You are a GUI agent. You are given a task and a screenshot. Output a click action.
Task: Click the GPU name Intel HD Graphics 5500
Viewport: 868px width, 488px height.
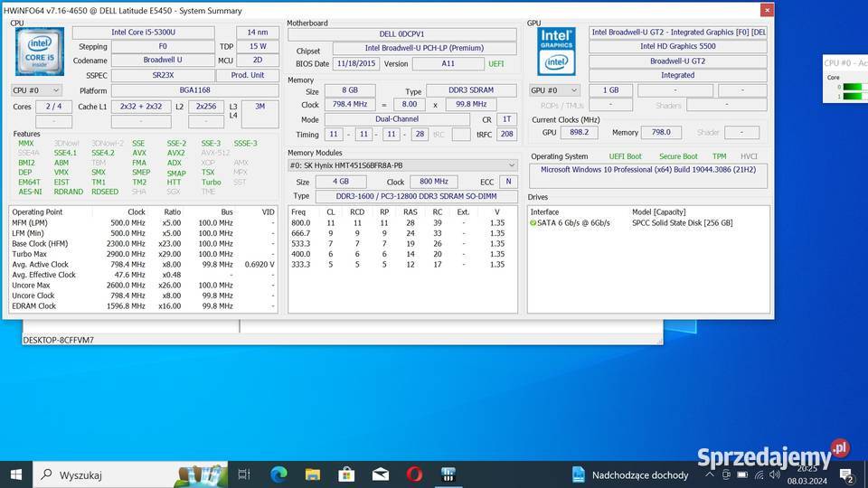(x=677, y=46)
